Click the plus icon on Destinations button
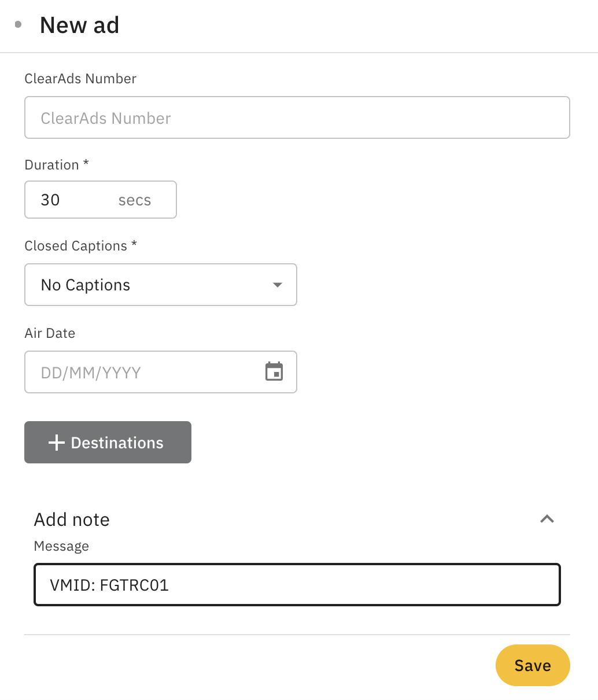Screen dimensions: 598x700 tap(56, 443)
